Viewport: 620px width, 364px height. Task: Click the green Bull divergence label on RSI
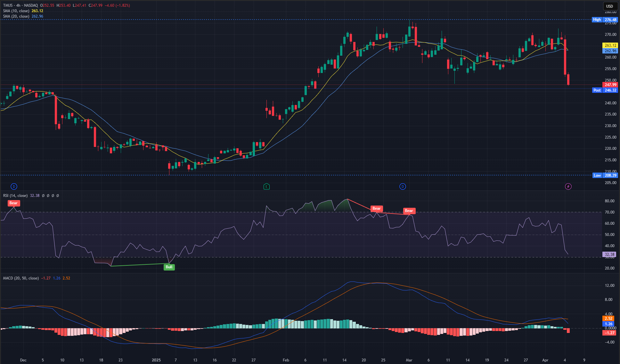(x=169, y=267)
